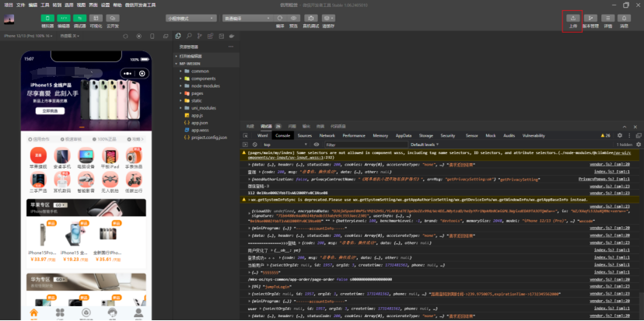Click the 上传 upload button
This screenshot has height=321, width=644.
(x=573, y=18)
